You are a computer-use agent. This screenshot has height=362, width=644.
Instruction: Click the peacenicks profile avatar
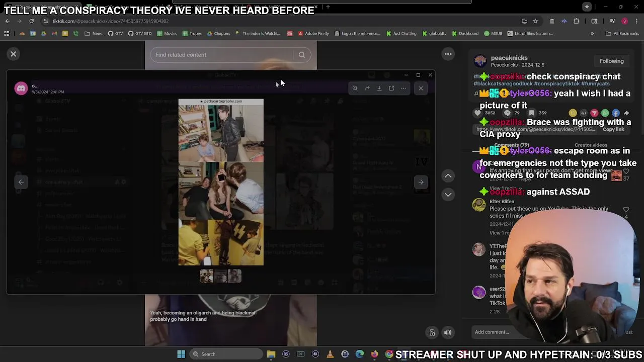click(x=480, y=61)
